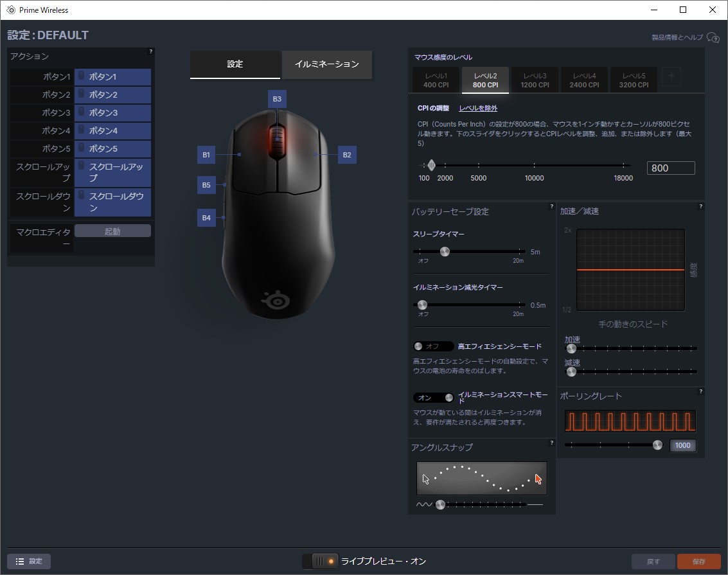Select レベル1 400 CPI tab
The width and height of the screenshot is (728, 575).
436,80
